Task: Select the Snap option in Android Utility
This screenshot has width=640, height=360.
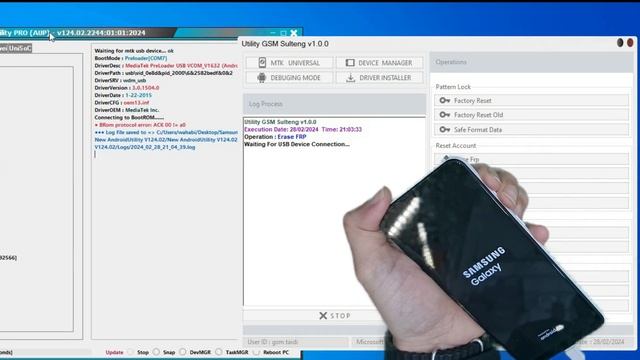Action: [164, 352]
